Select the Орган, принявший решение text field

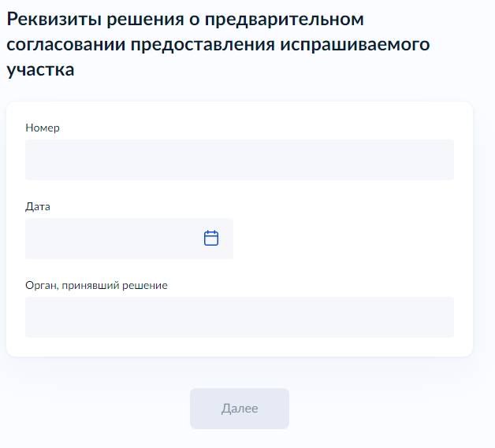coord(239,317)
